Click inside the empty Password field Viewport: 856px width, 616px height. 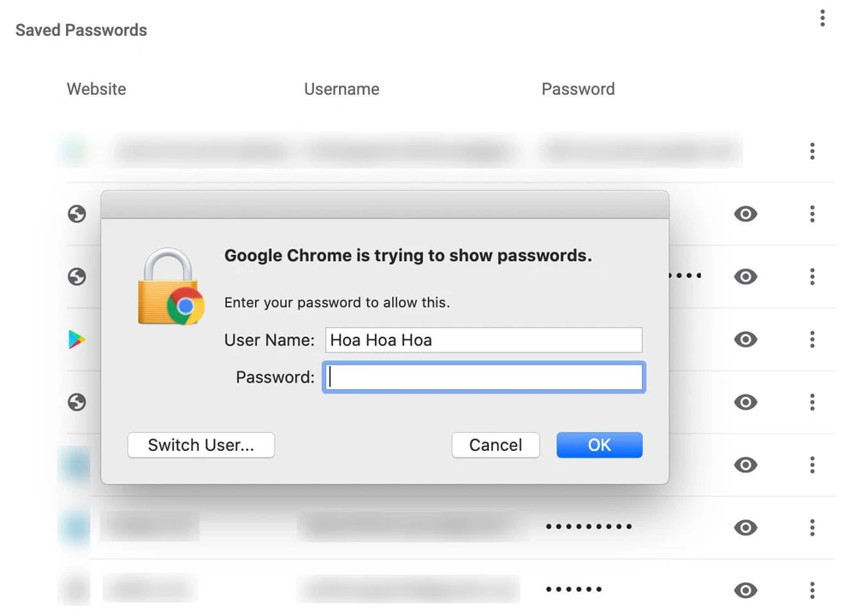point(484,376)
